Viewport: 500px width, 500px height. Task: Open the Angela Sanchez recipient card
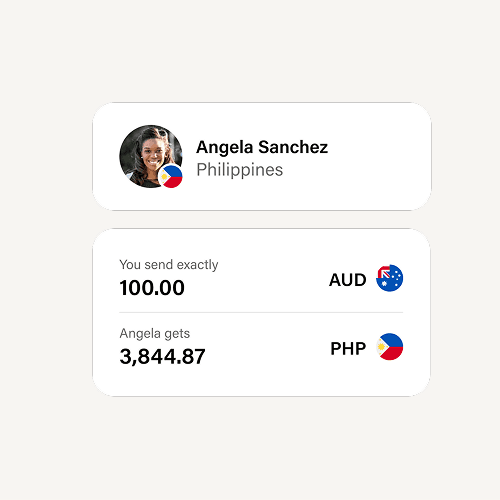click(x=262, y=156)
